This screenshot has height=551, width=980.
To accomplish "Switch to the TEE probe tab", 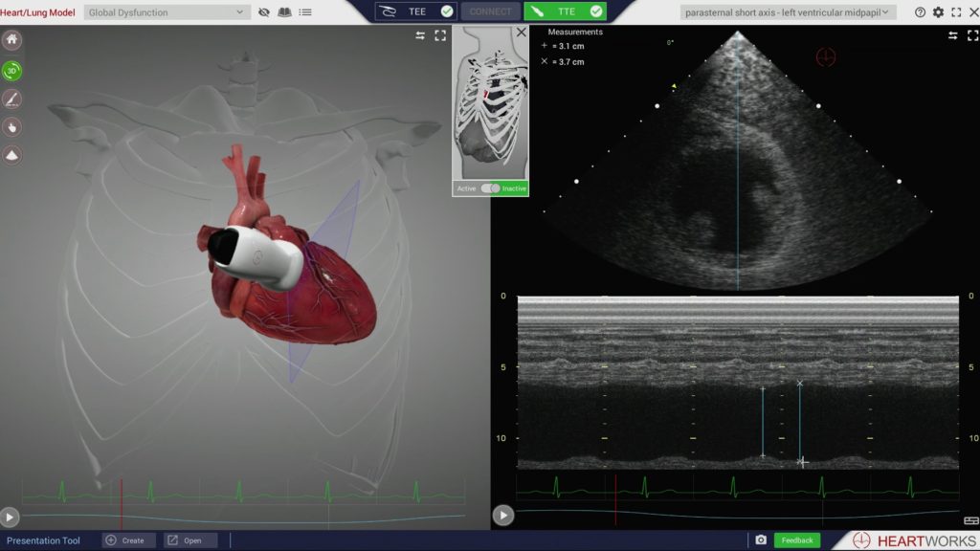I will 414,11.
